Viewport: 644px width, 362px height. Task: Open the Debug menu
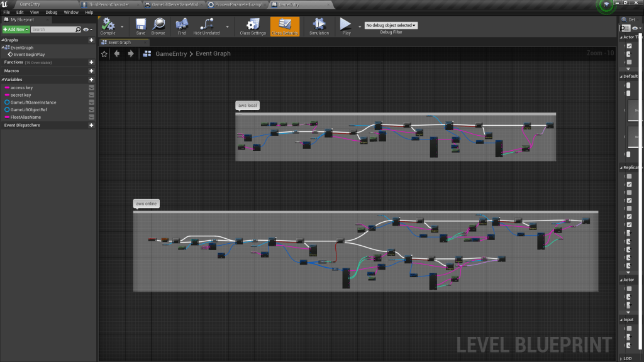pyautogui.click(x=51, y=12)
